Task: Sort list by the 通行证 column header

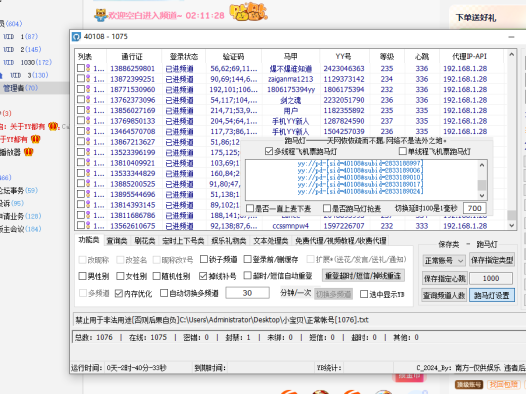Action: coord(132,56)
